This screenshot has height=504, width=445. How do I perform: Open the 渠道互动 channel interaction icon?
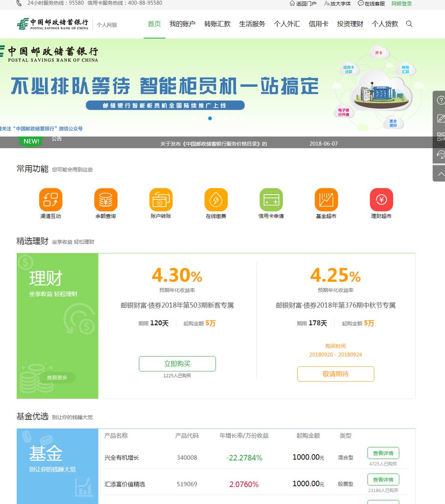point(50,200)
